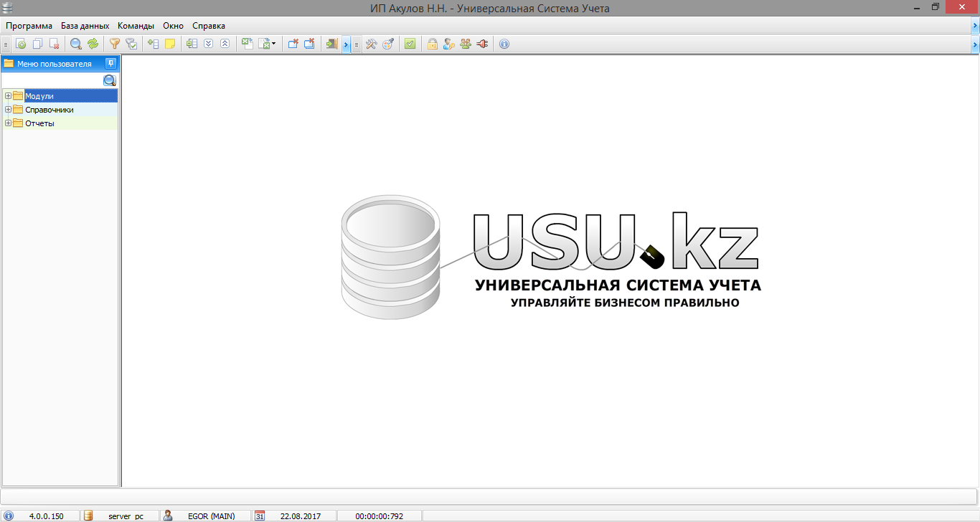Image resolution: width=980 pixels, height=522 pixels.
Task: Click the Add record toolbar icon
Action: pyautogui.click(x=21, y=44)
